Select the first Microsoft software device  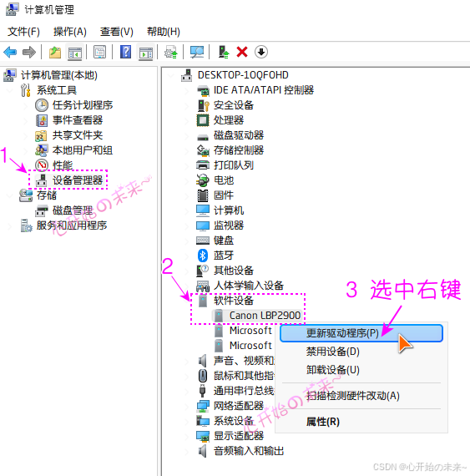250,331
